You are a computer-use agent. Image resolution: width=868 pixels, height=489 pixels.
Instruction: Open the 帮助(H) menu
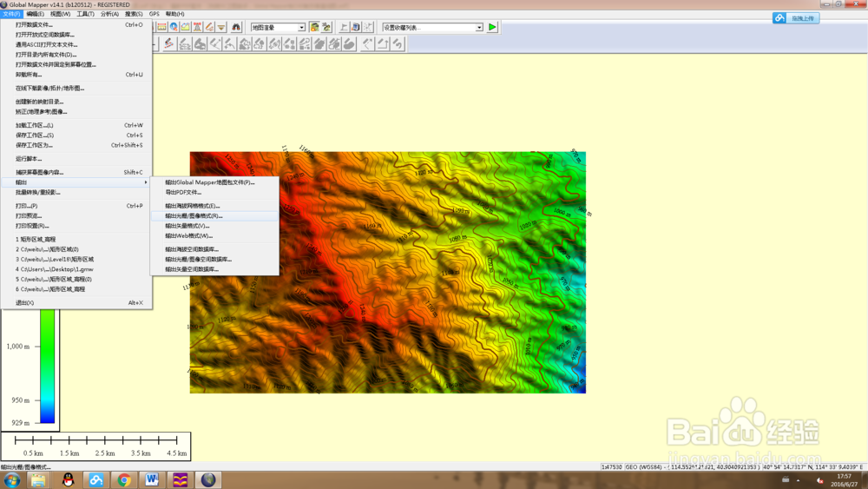point(175,14)
